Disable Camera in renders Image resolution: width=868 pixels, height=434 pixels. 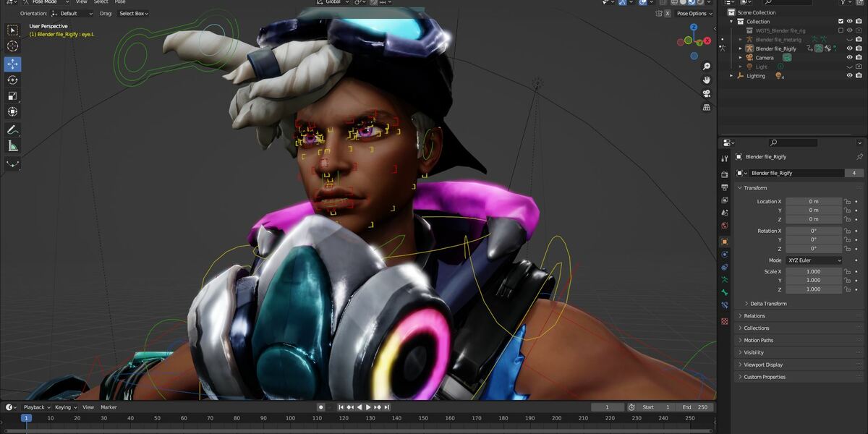pos(858,58)
